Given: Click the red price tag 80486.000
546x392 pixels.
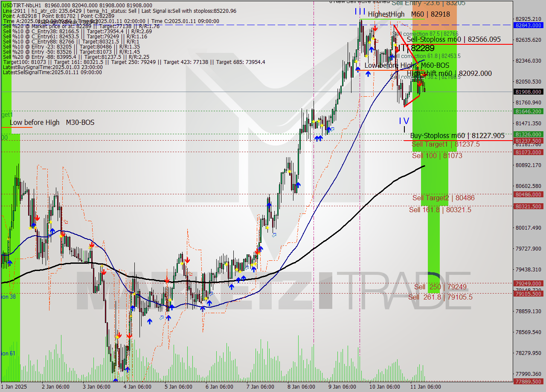Looking at the screenshot, I should click(x=529, y=194).
